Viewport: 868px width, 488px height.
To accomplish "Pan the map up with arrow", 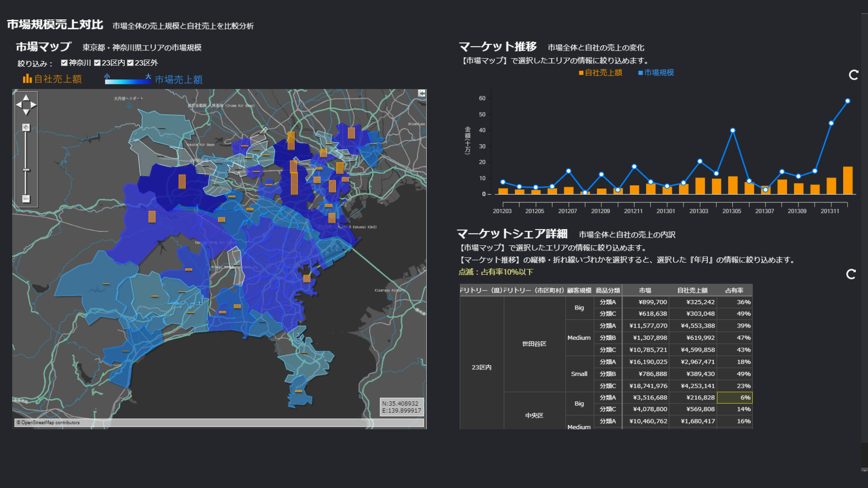I will pos(26,97).
